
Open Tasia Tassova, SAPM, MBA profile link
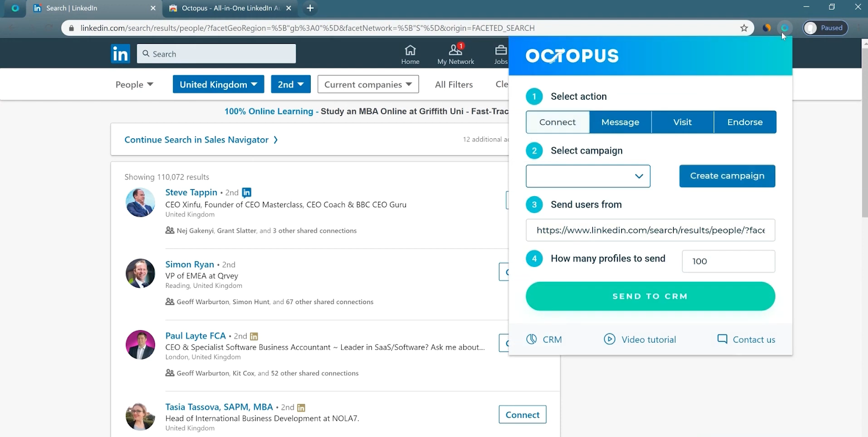[219, 407]
